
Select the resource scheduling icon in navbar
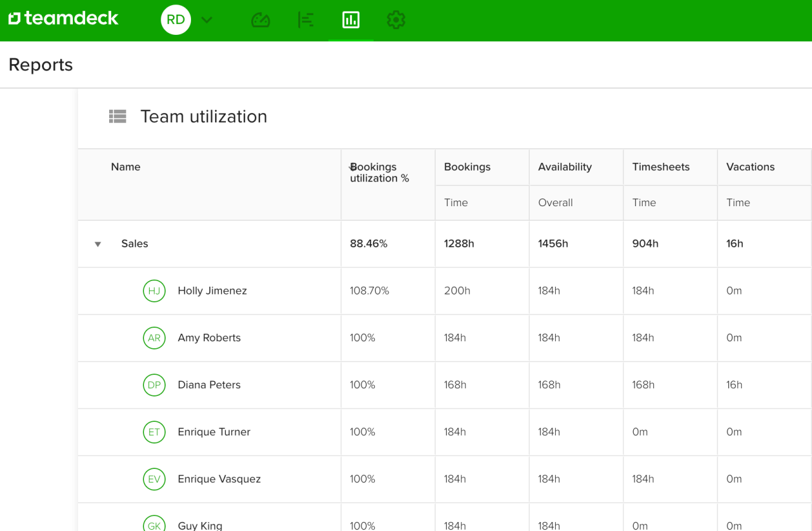pos(305,20)
